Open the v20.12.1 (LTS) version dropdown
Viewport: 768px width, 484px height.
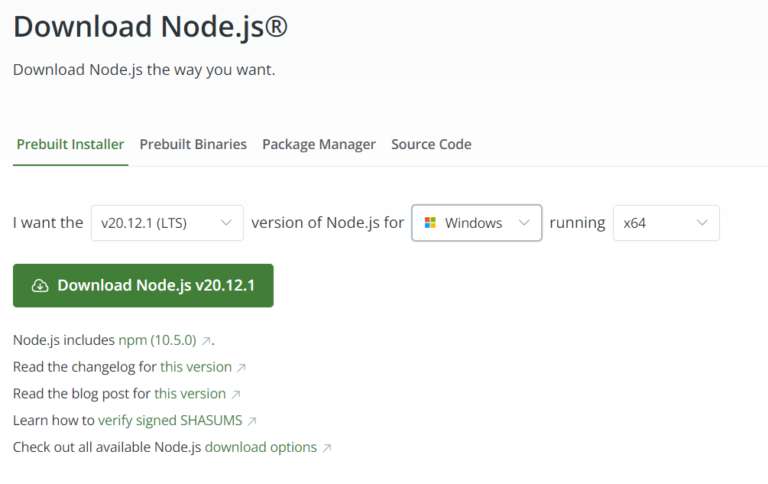[167, 223]
